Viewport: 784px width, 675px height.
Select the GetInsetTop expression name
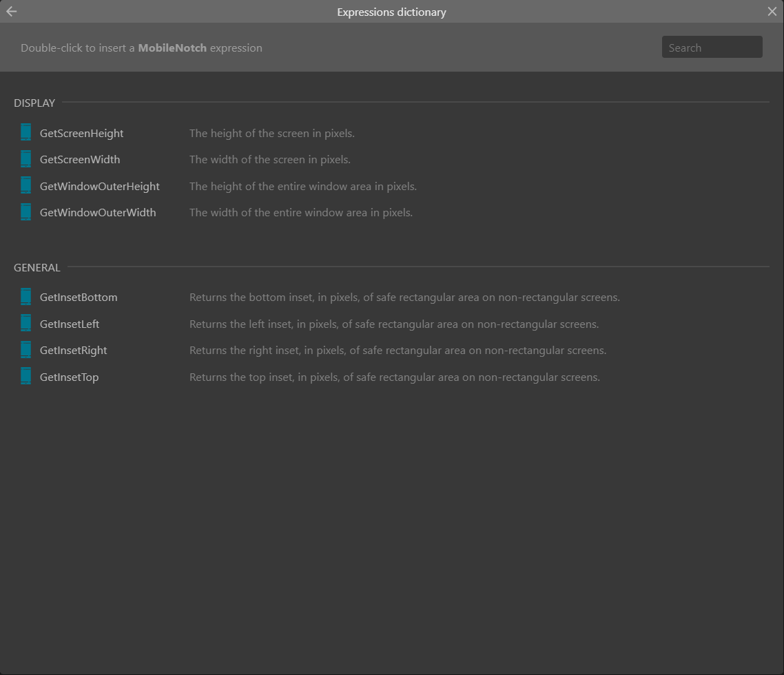(x=69, y=377)
